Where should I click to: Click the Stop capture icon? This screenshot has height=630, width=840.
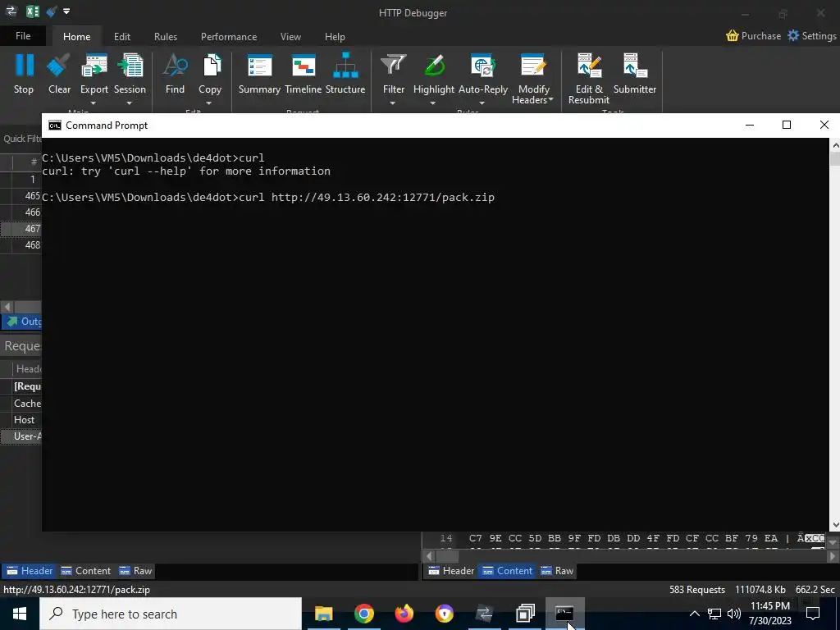tap(24, 66)
